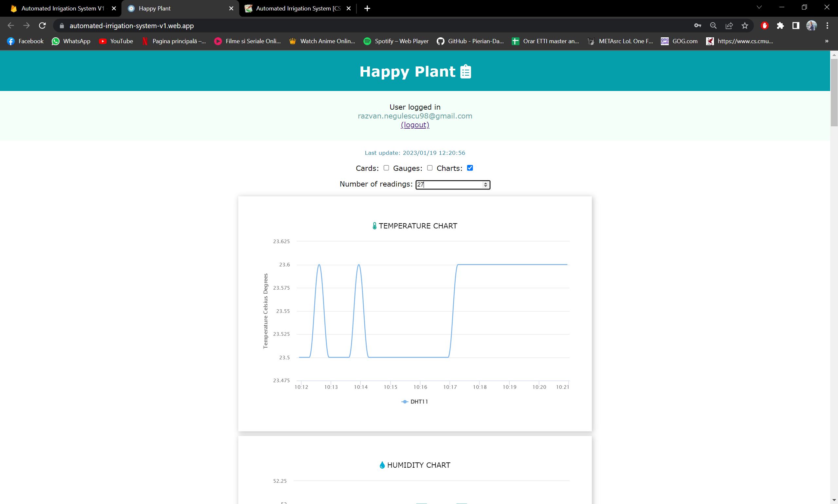The height and width of the screenshot is (504, 838).
Task: Open the GOG.com bookmark
Action: coord(679,41)
